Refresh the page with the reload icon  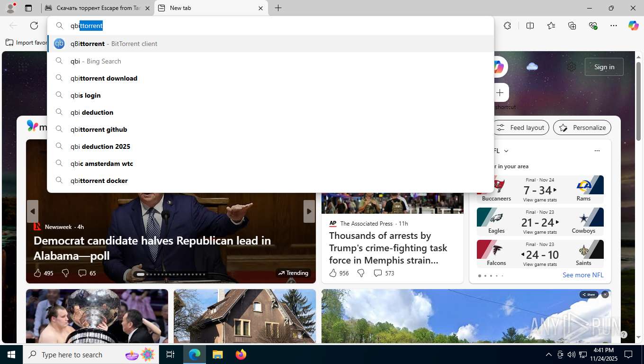[34, 26]
